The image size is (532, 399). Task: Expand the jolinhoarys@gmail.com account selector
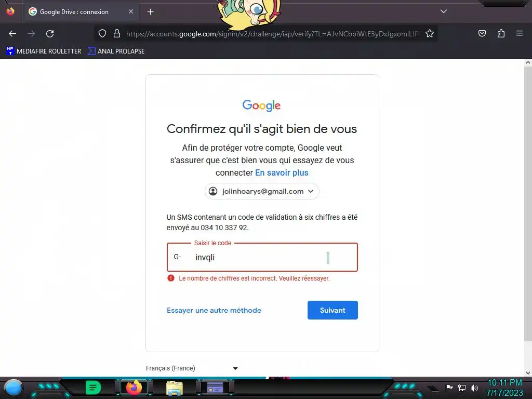[x=262, y=191]
